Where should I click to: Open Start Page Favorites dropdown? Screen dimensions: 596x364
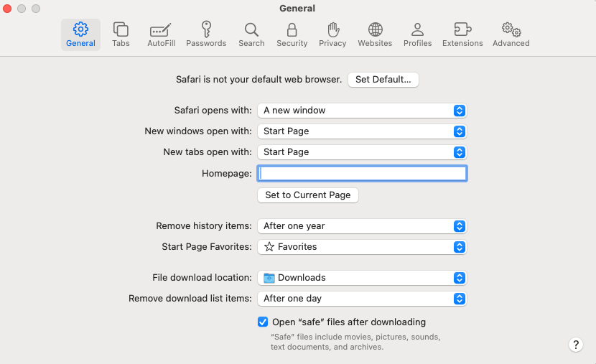click(362, 247)
